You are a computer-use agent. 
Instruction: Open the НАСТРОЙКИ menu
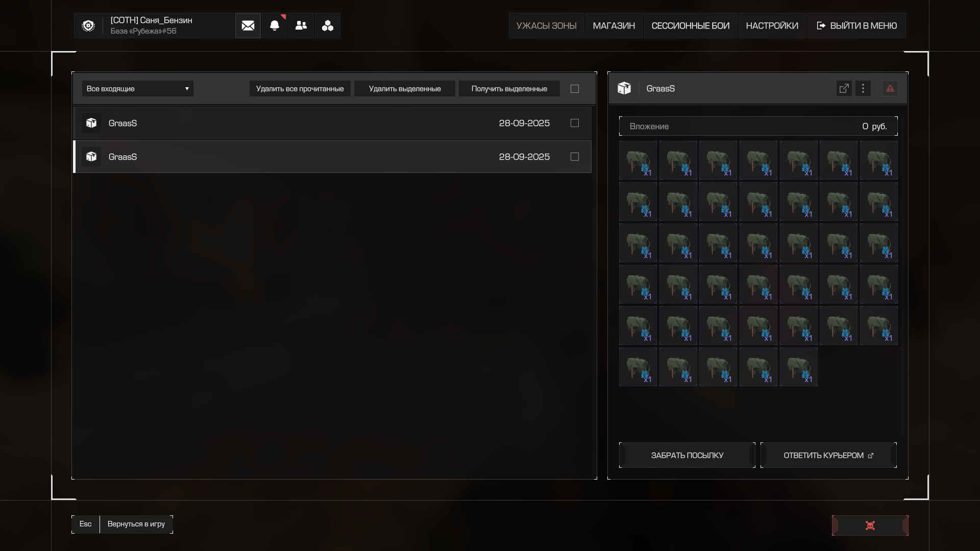[x=772, y=26]
